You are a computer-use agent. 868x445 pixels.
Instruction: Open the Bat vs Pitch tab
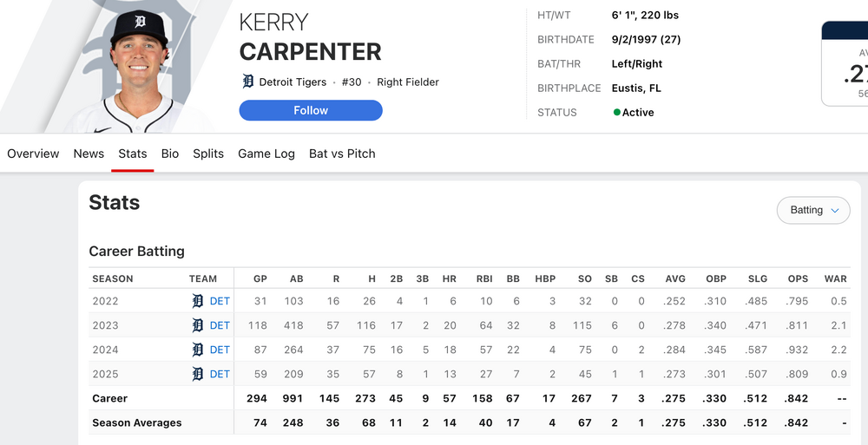pyautogui.click(x=342, y=154)
